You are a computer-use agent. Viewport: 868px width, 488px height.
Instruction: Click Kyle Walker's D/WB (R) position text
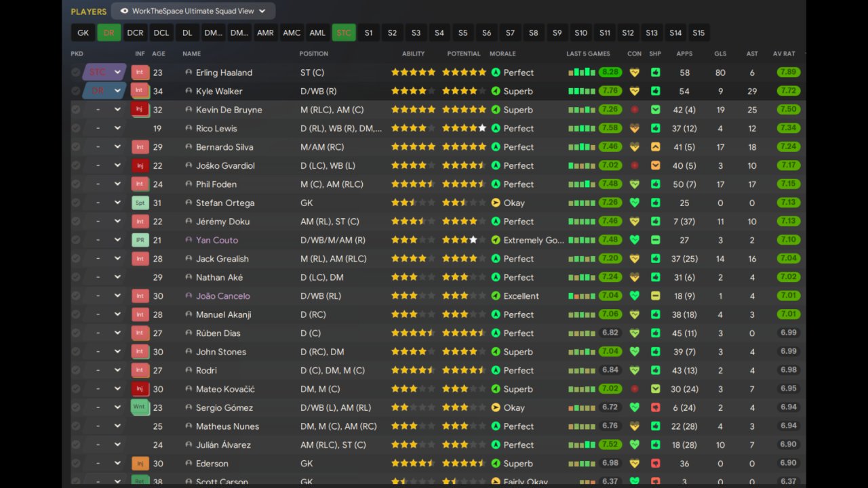319,91
